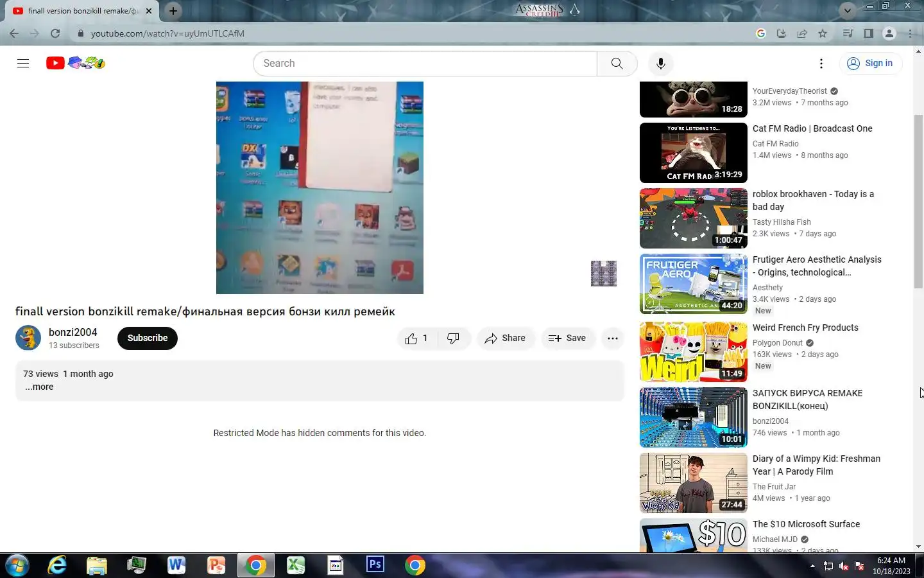Image resolution: width=924 pixels, height=578 pixels.
Task: Click the magnifier search button
Action: tap(617, 63)
